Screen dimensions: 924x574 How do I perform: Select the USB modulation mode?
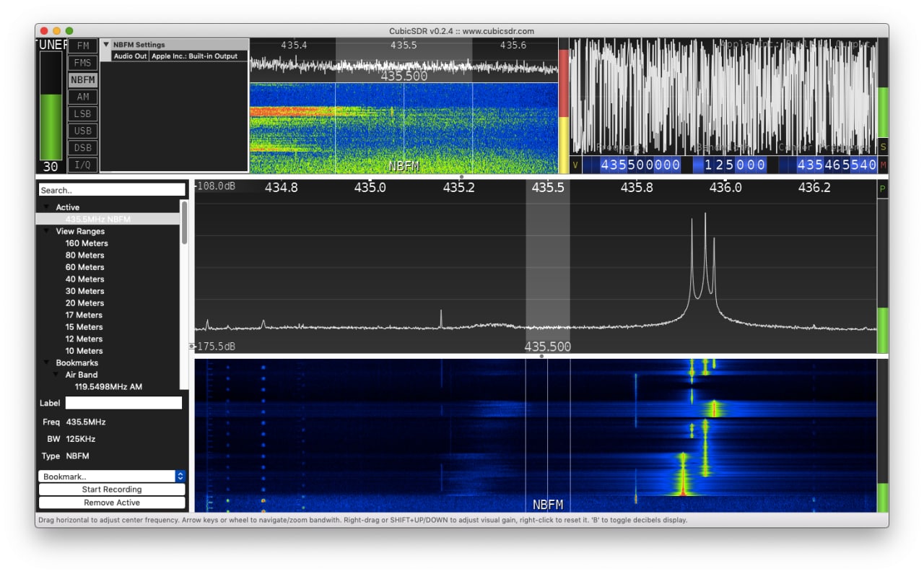point(82,131)
